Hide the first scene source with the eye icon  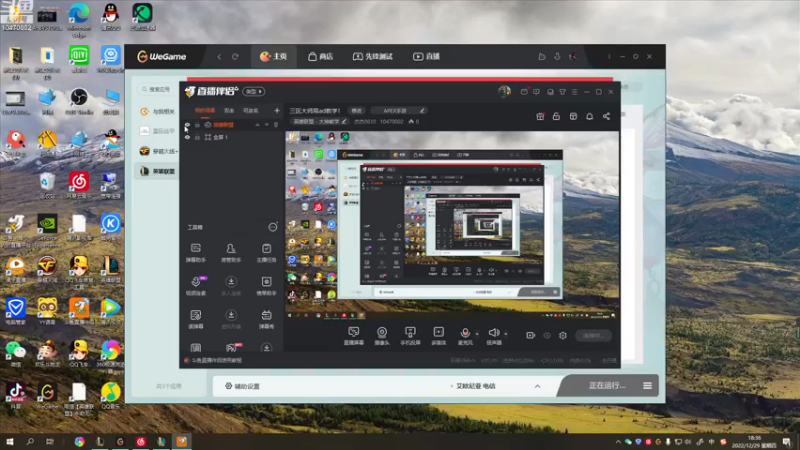click(x=187, y=124)
